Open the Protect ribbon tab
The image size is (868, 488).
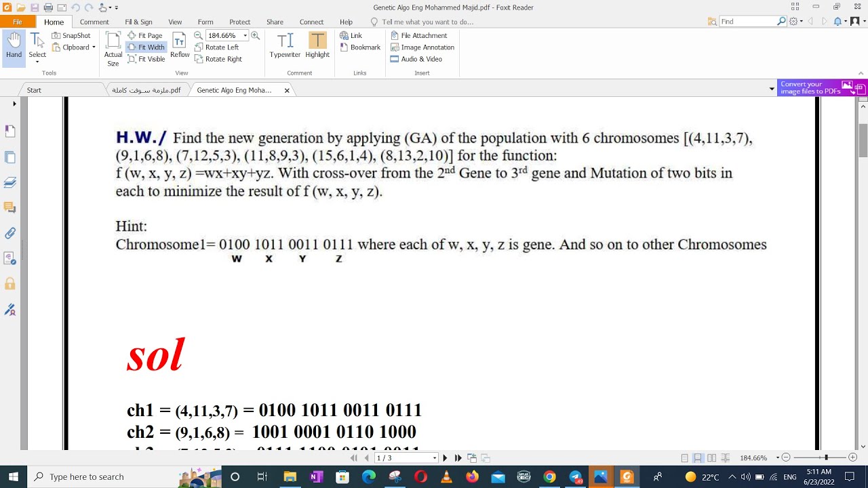[x=239, y=22]
